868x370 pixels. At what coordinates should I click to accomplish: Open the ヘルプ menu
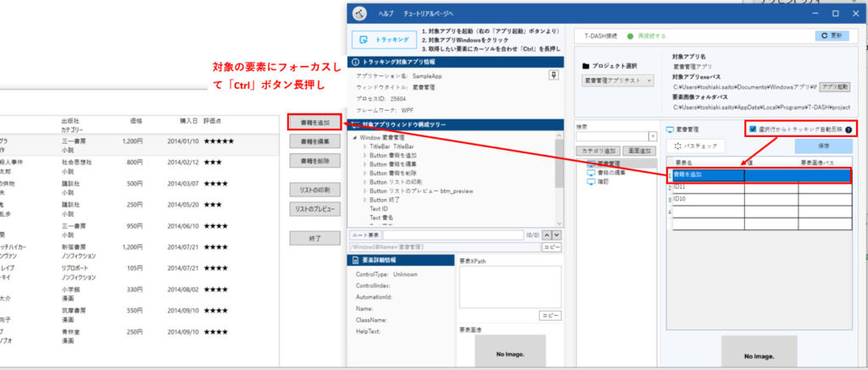click(x=386, y=14)
